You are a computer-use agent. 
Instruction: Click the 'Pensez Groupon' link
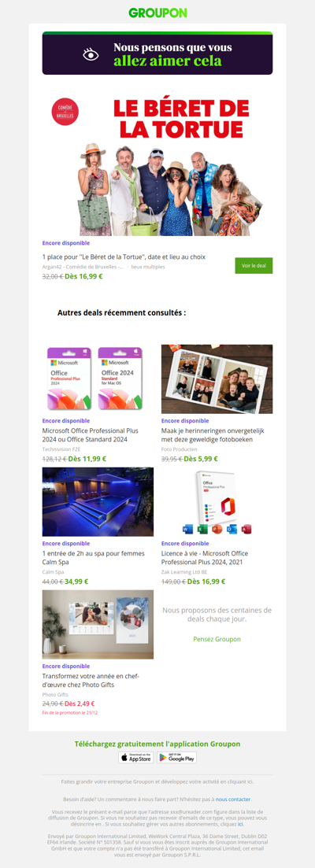[x=217, y=639]
